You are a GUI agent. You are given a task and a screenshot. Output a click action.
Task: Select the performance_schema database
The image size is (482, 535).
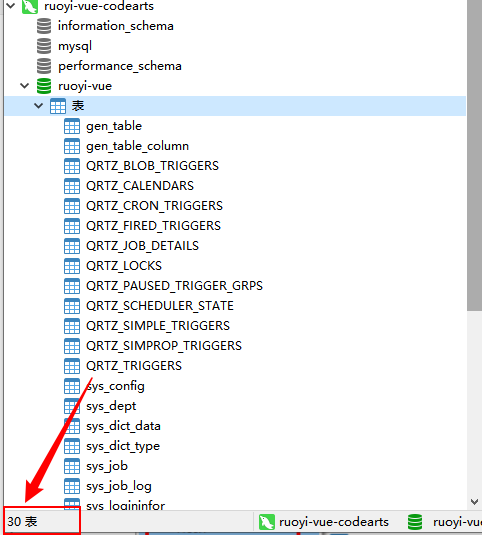[120, 66]
